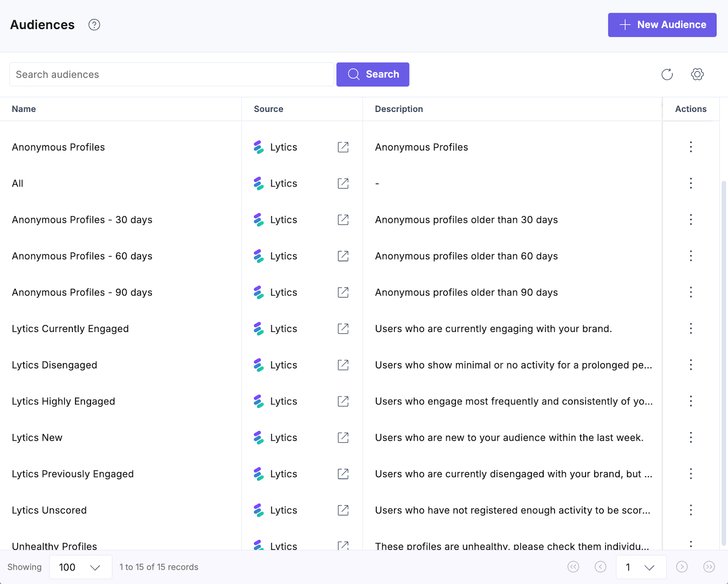Screen dimensions: 728x584
Task: Open the page number dropdown
Action: [x=641, y=567]
